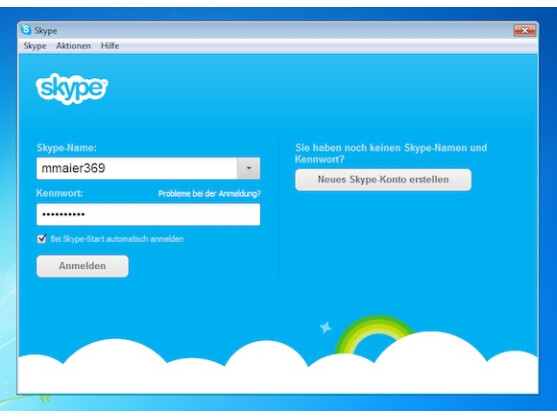Screen dimensions: 557x418
Task: Open the Hilfe menu
Action: pos(110,46)
